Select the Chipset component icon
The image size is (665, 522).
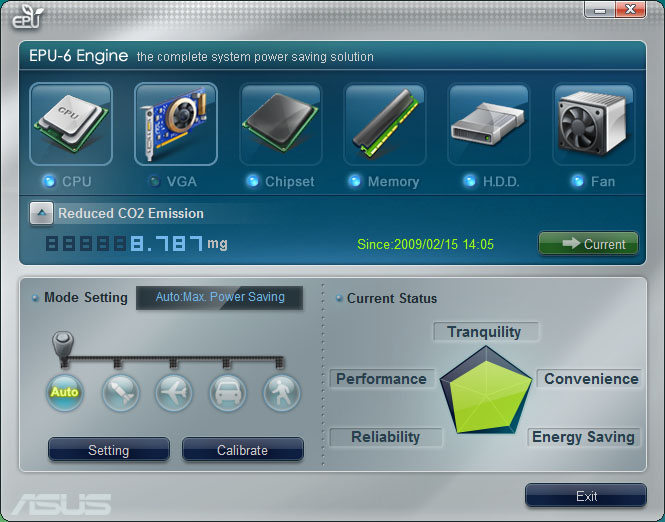coord(281,124)
